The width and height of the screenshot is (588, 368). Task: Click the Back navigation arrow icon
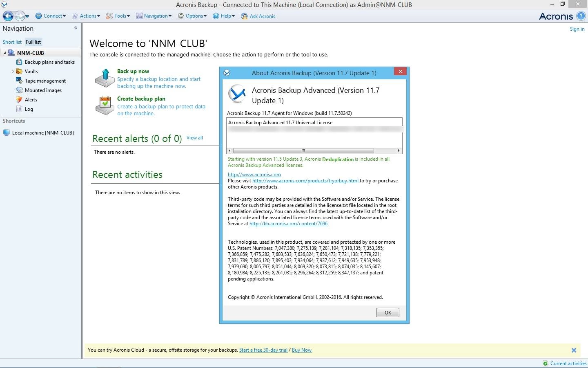coord(8,16)
